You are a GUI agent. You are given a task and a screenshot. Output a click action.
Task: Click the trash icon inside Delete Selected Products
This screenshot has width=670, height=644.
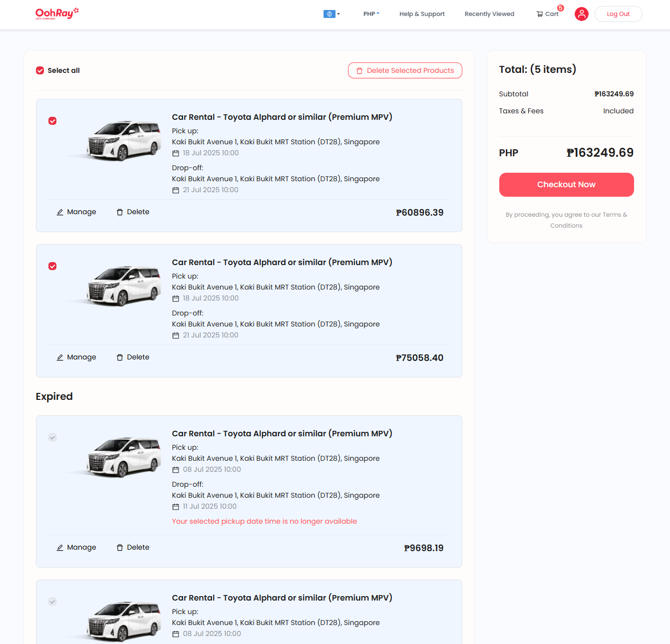(x=360, y=70)
